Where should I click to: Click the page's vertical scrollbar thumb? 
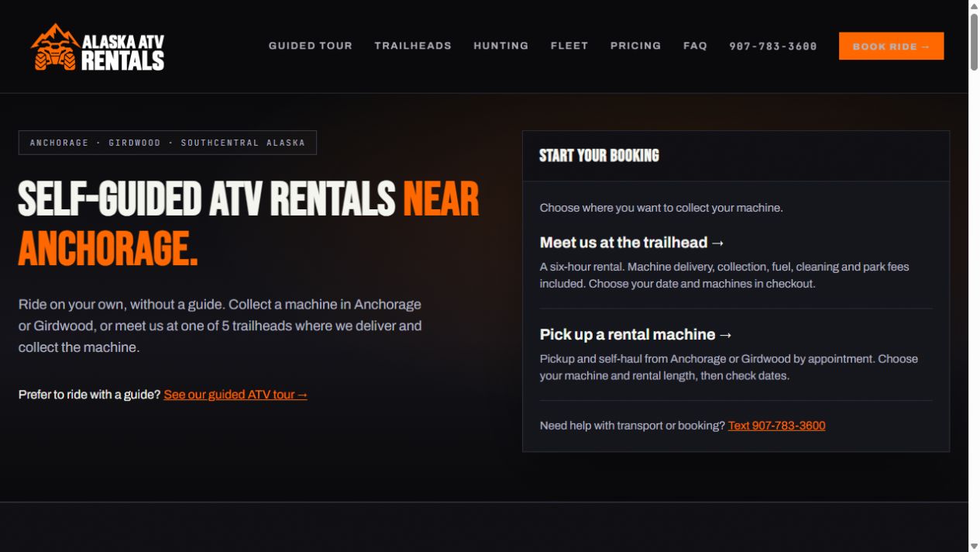(x=974, y=42)
